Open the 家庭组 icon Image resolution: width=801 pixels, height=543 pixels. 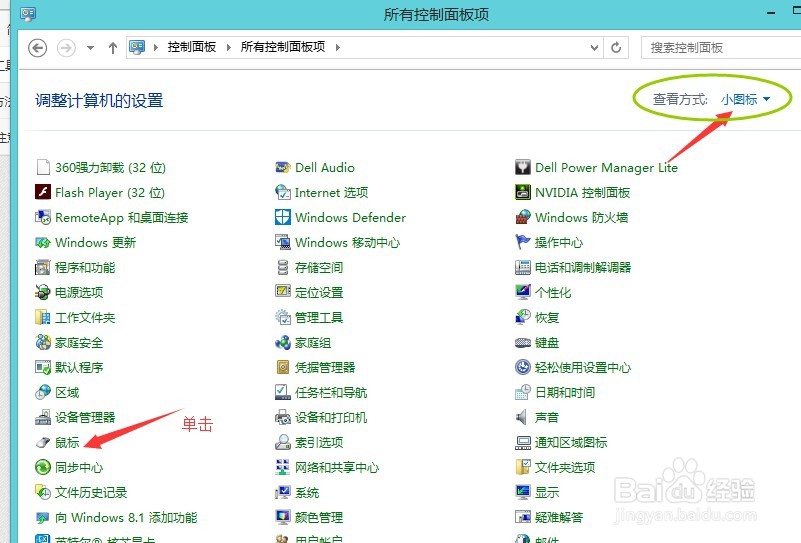tap(282, 342)
